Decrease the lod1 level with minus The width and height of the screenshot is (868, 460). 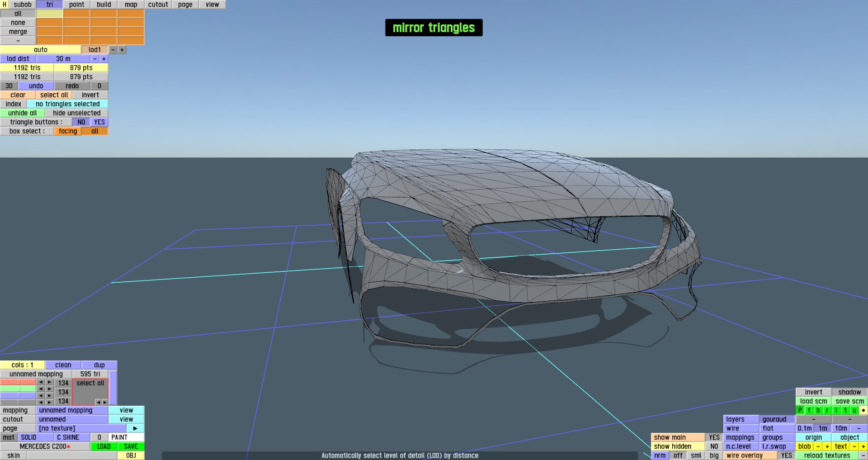[x=113, y=50]
